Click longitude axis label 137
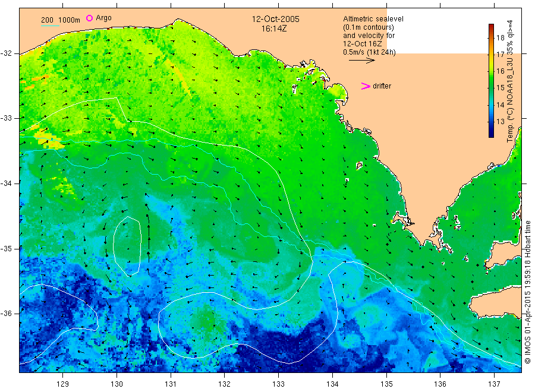The image size is (535, 392). click(494, 384)
